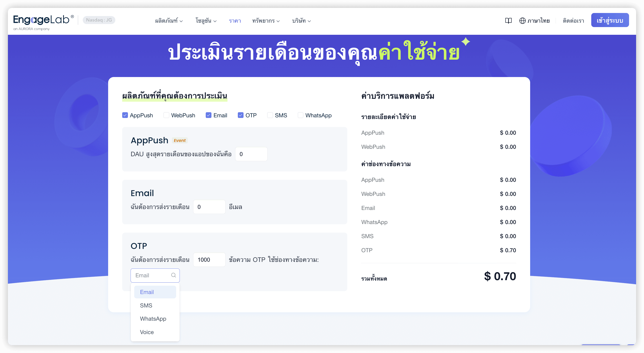
Task: Click the search icon in channel dropdown
Action: click(x=173, y=275)
